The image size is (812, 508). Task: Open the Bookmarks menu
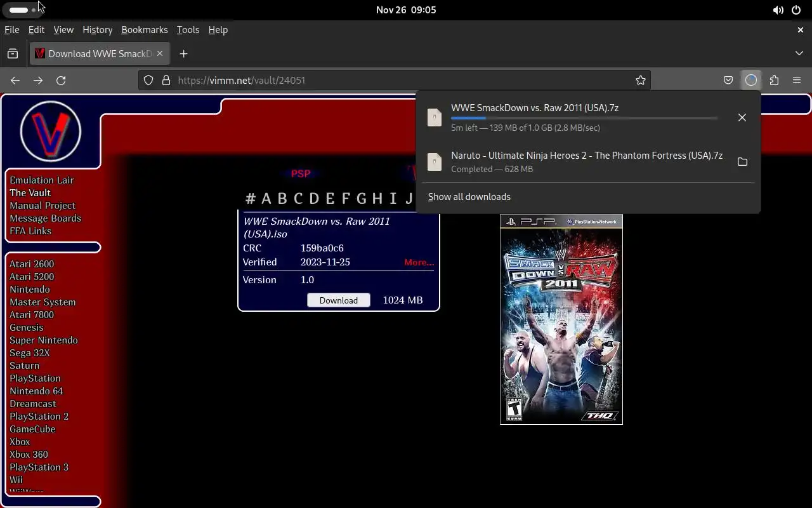click(x=145, y=30)
